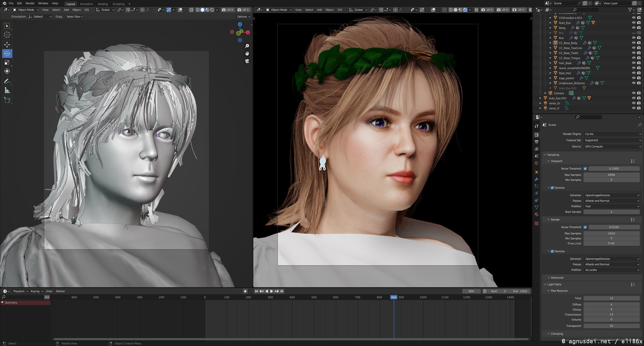This screenshot has height=346, width=644.
Task: Open the Options button in the left viewport
Action: 243,17
